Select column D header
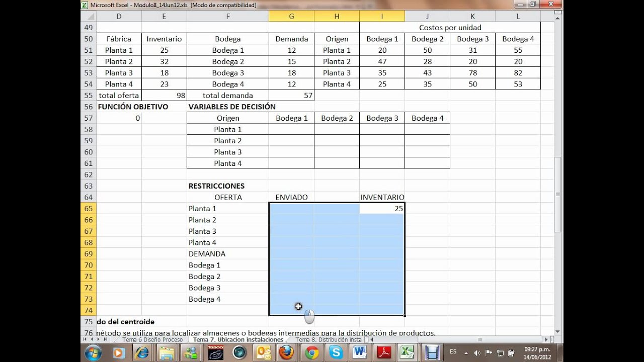644x362 pixels. [x=119, y=16]
